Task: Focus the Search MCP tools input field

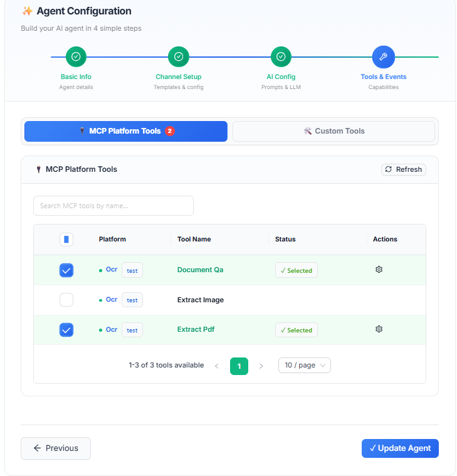Action: 113,206
